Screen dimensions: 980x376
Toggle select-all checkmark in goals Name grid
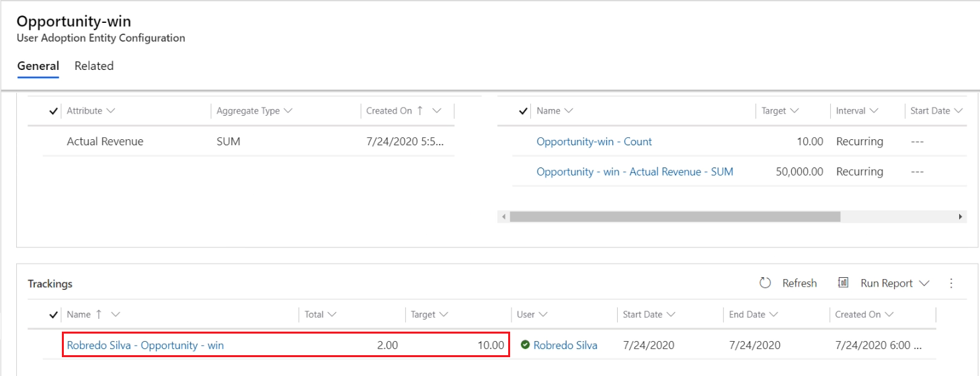pos(524,111)
